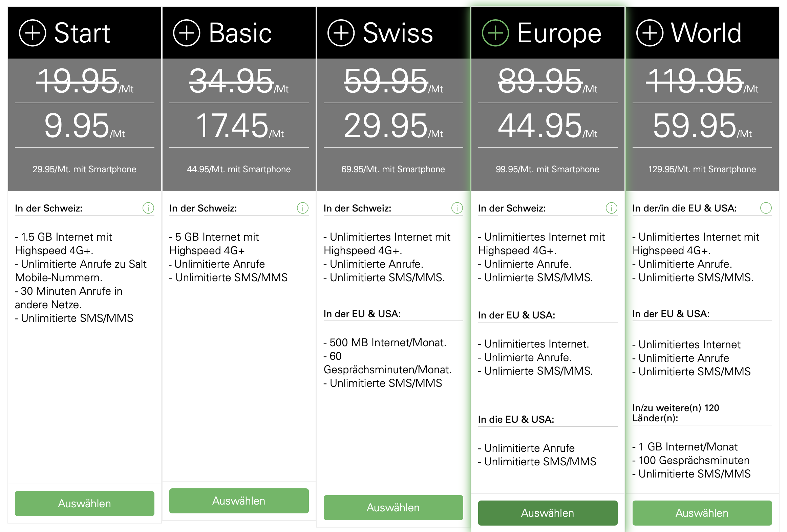Viewport: 787px width, 532px height.
Task: Click the Europe plan title heading
Action: click(x=559, y=34)
